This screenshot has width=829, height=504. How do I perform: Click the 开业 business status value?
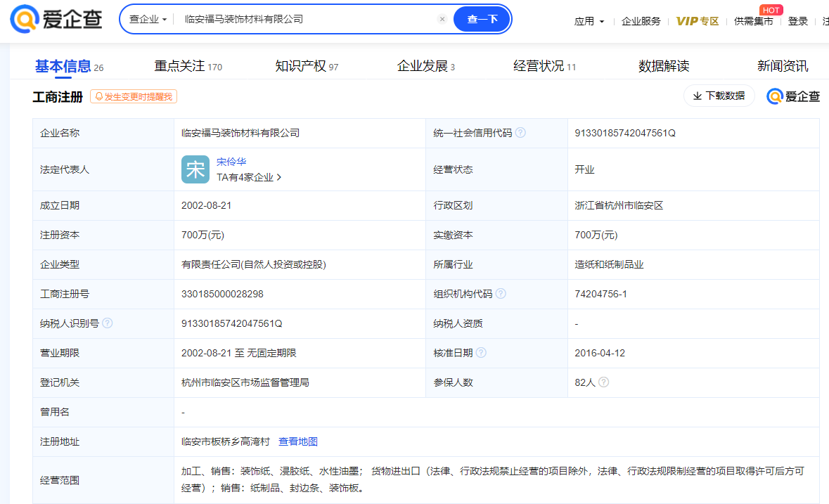coord(584,169)
